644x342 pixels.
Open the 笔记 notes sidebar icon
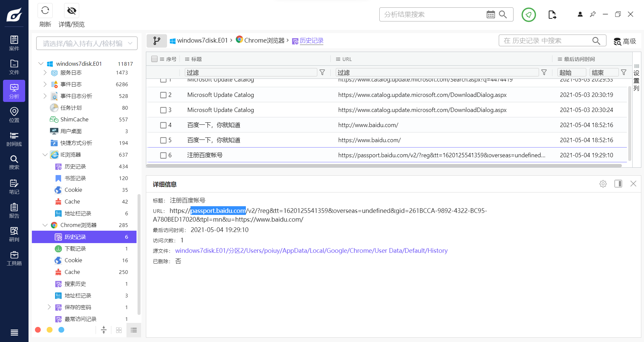[14, 187]
